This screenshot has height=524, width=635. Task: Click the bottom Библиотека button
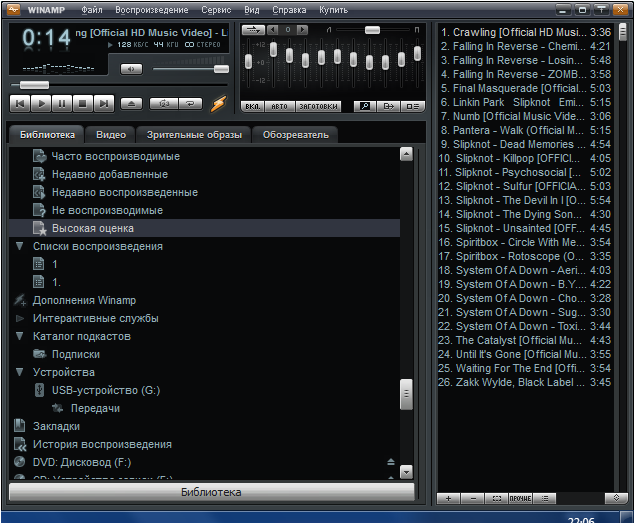tap(211, 492)
